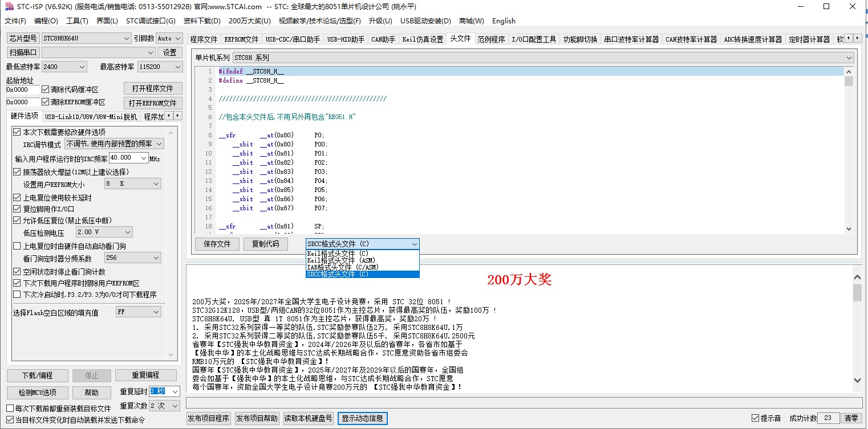Enable 上电复位时由硬件自动启动看门狗
Image resolution: width=868 pixels, height=429 pixels.
pyautogui.click(x=17, y=246)
